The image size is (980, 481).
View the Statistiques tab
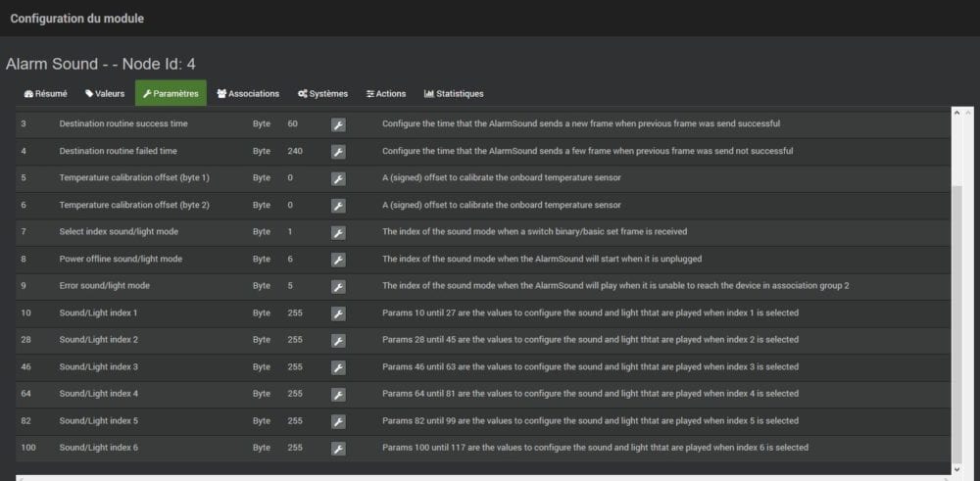[x=454, y=94]
